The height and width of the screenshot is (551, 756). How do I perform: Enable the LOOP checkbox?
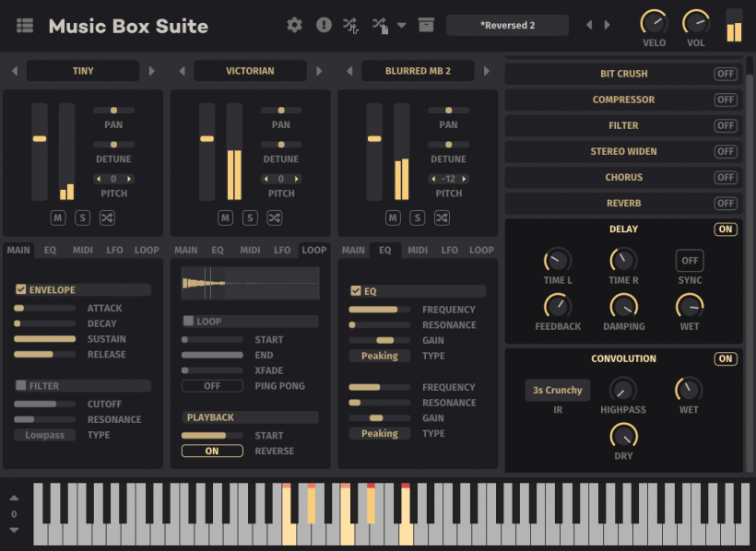(188, 321)
